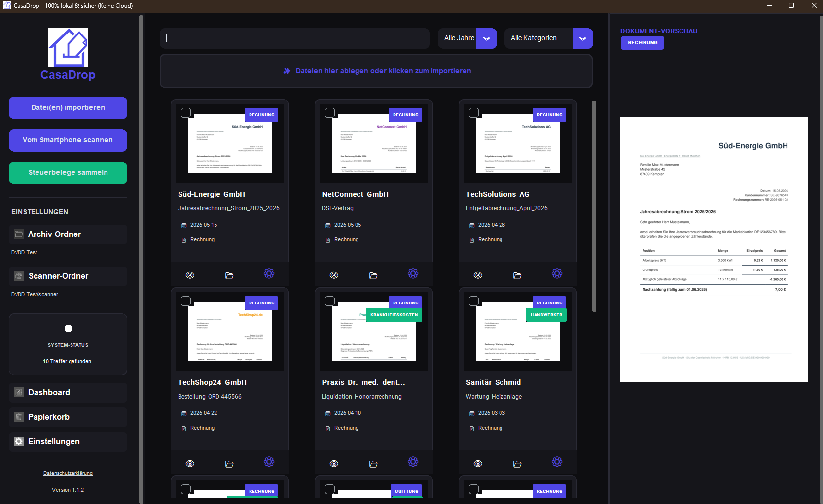Open settings gear for Süd-Energie_GmbH card
The width and height of the screenshot is (823, 504).
269,273
